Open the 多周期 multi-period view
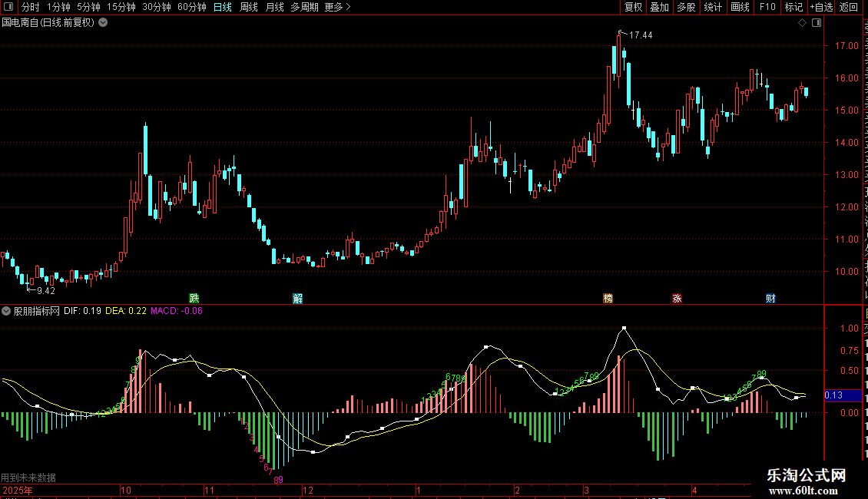The height and width of the screenshot is (499, 868). [x=304, y=7]
